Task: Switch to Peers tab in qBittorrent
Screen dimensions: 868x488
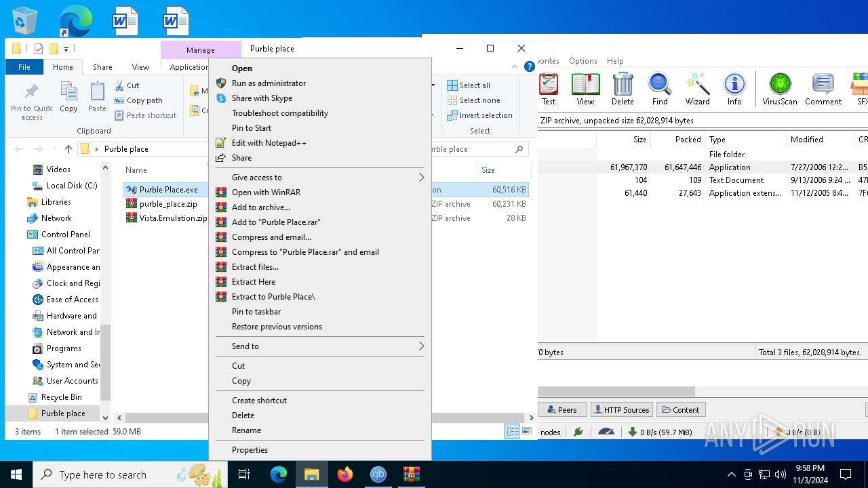Action: tap(561, 410)
